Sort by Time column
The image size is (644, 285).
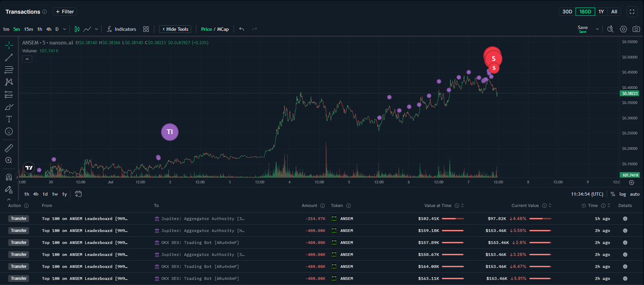coord(608,206)
